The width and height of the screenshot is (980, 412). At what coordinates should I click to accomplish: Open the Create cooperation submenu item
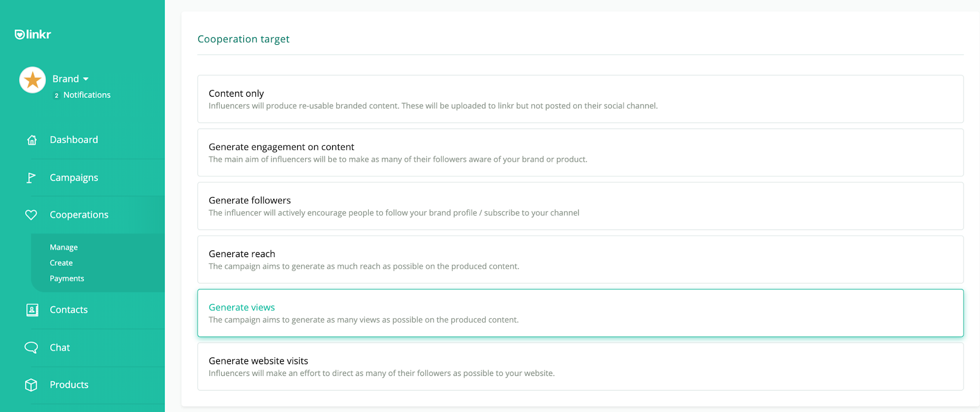(61, 263)
